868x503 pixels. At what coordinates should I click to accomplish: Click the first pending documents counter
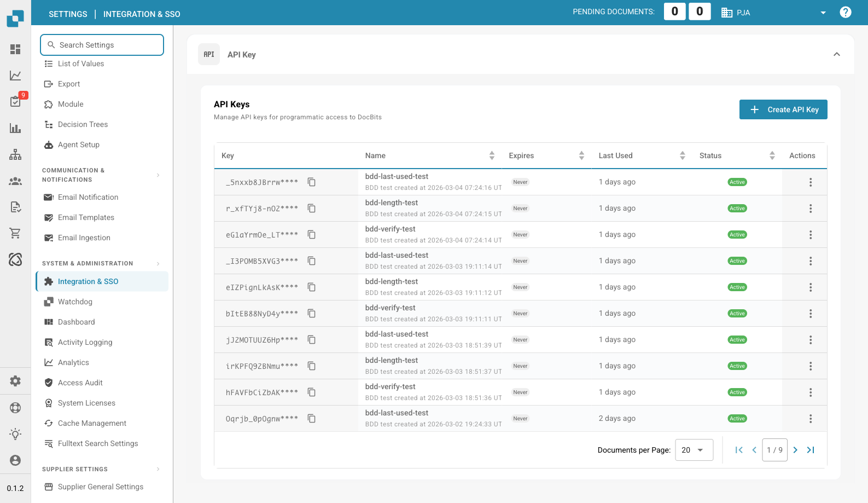(675, 11)
